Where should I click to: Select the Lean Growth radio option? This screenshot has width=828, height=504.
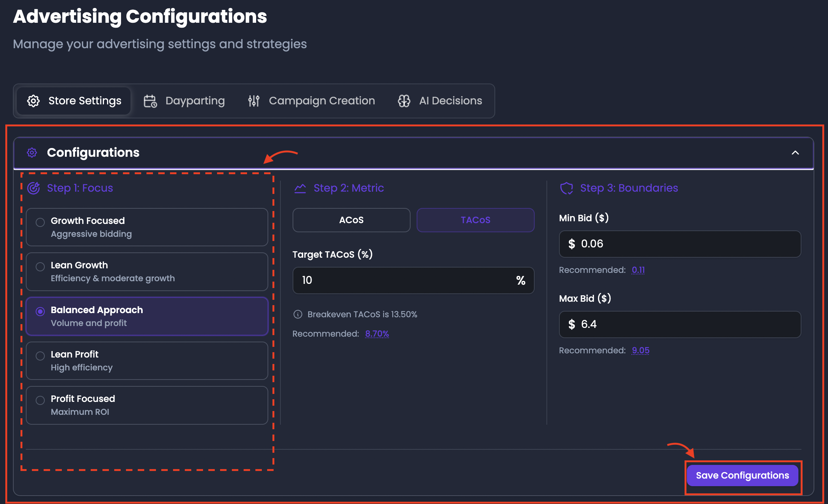(x=40, y=266)
